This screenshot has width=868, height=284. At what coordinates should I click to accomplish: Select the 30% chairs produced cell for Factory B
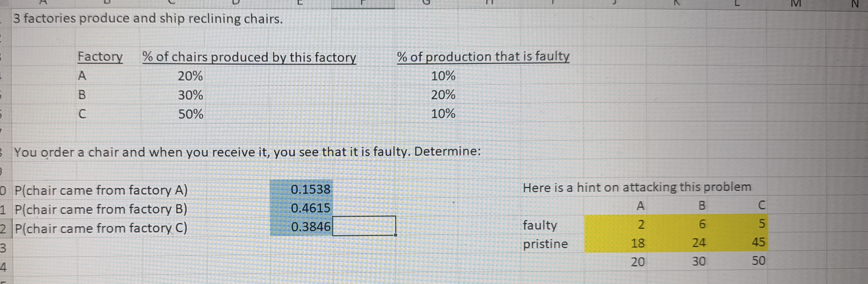pos(190,96)
